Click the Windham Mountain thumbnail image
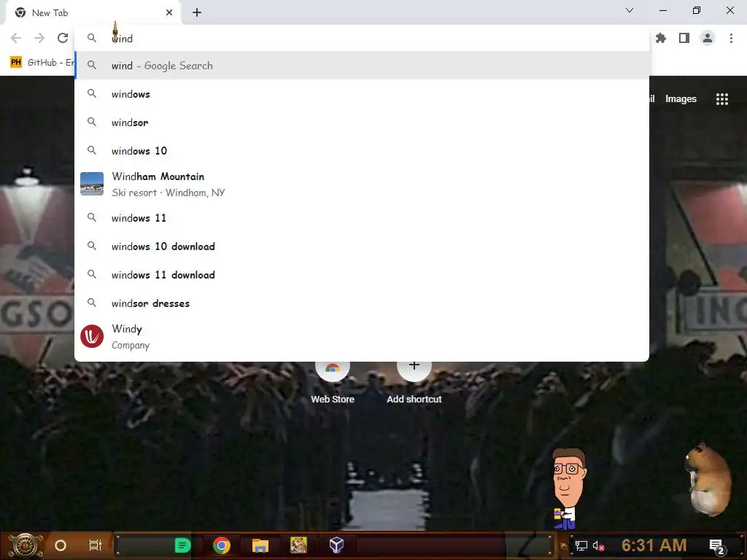Viewport: 747px width, 560px height. [92, 184]
